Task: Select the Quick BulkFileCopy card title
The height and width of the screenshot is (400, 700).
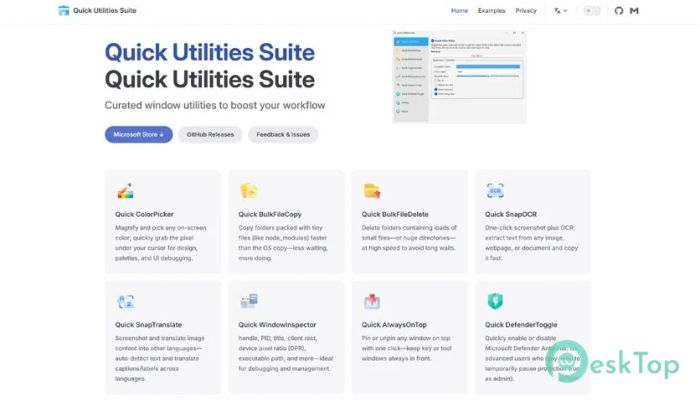Action: (x=270, y=214)
